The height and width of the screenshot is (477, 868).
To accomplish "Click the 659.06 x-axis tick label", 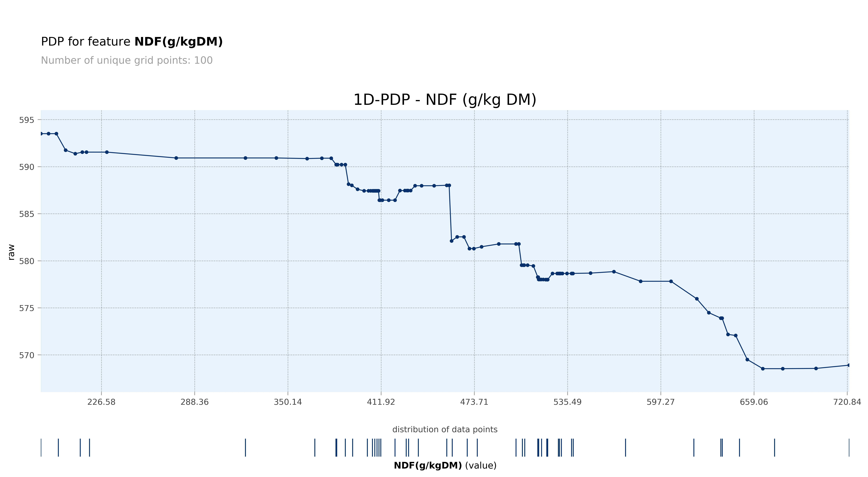I will (754, 402).
